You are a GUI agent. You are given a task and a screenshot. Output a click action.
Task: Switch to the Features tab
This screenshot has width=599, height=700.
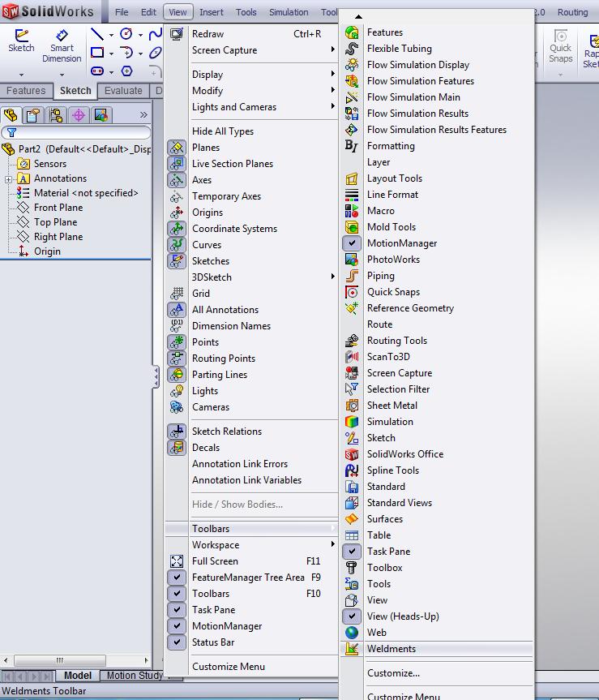tap(26, 91)
